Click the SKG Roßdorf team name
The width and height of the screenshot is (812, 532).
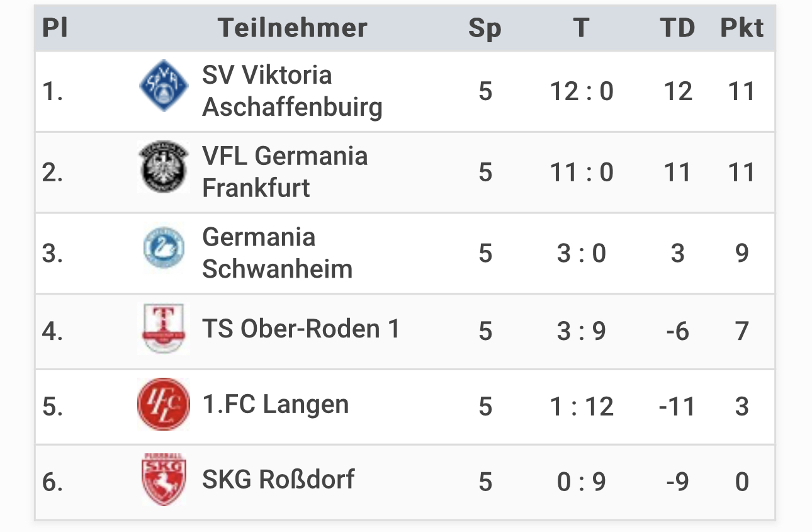point(278,480)
